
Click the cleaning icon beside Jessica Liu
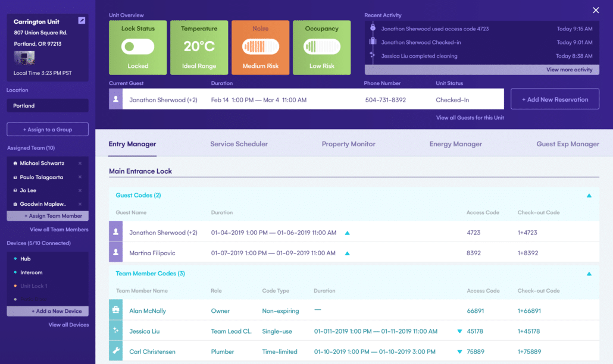pos(115,331)
